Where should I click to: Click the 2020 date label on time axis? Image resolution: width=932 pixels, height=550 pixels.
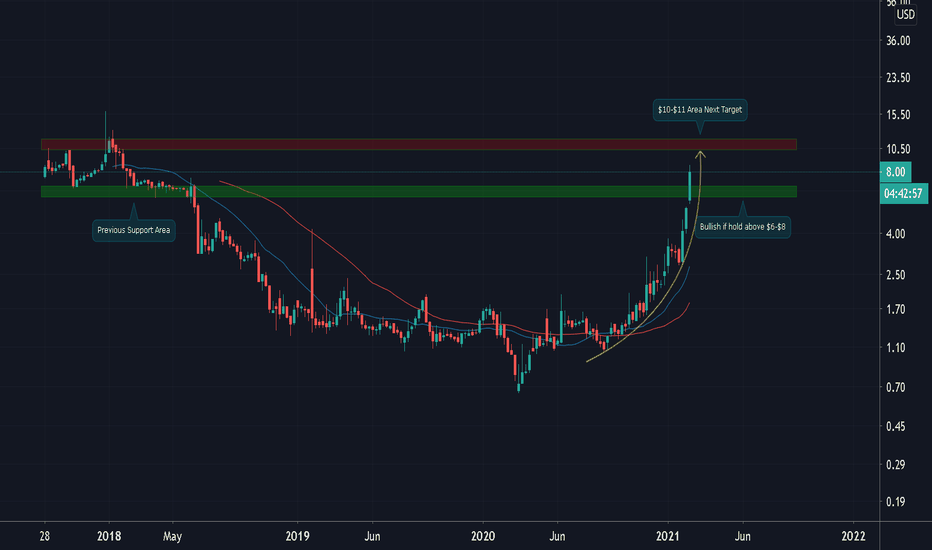[x=483, y=536]
